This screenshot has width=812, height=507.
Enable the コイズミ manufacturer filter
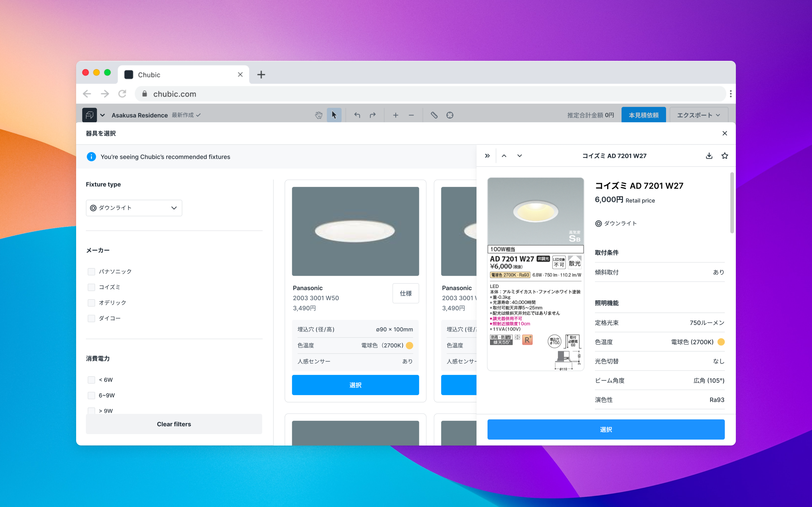click(92, 287)
